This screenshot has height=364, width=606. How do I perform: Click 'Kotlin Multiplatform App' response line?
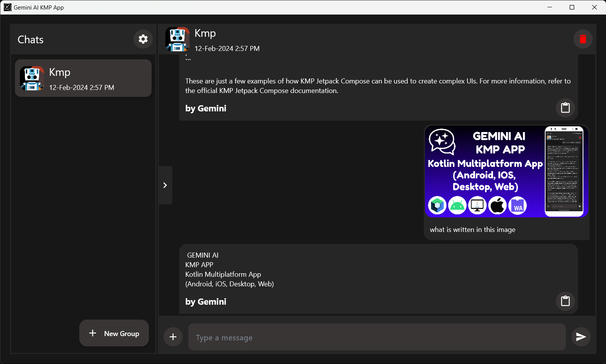point(223,274)
